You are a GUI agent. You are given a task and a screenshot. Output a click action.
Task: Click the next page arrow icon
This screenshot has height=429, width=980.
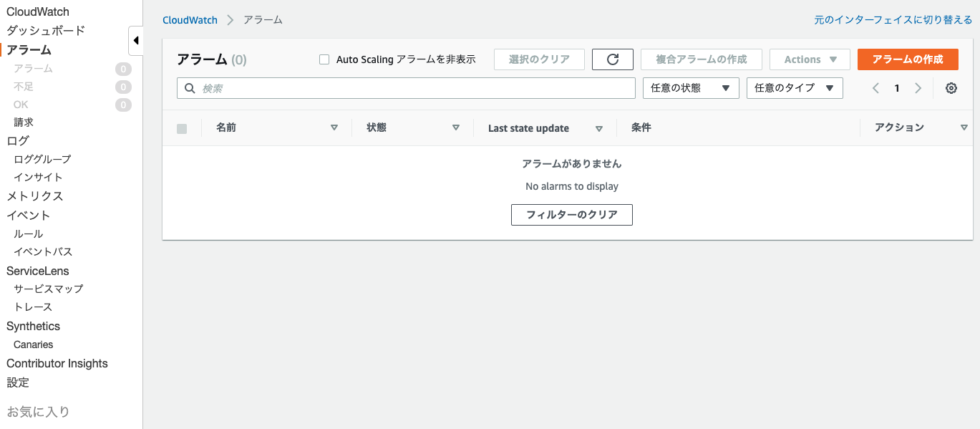(x=918, y=88)
